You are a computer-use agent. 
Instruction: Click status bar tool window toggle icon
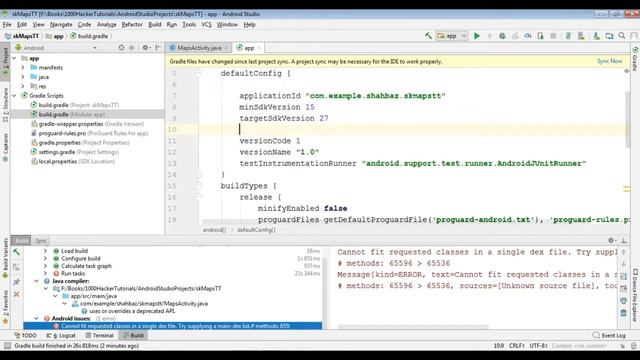pyautogui.click(x=7, y=346)
